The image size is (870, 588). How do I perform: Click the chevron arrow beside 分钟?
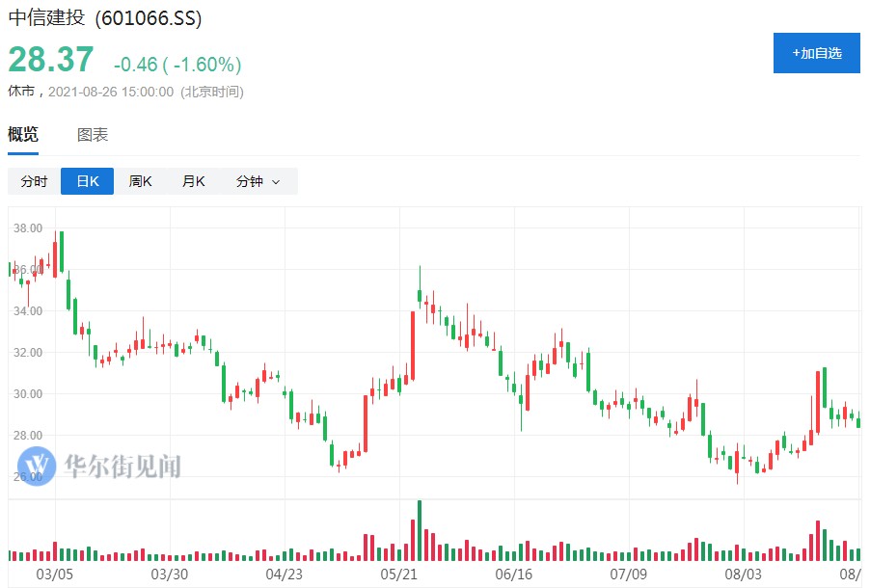click(x=276, y=182)
